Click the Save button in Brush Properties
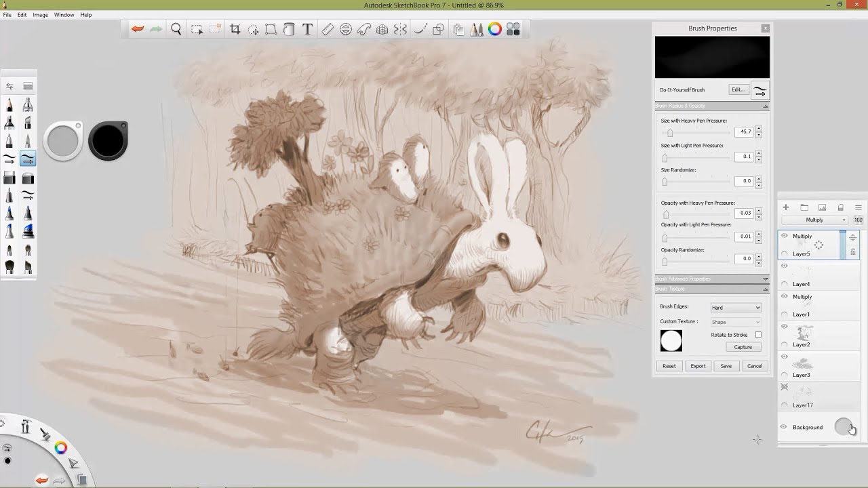 [726, 366]
